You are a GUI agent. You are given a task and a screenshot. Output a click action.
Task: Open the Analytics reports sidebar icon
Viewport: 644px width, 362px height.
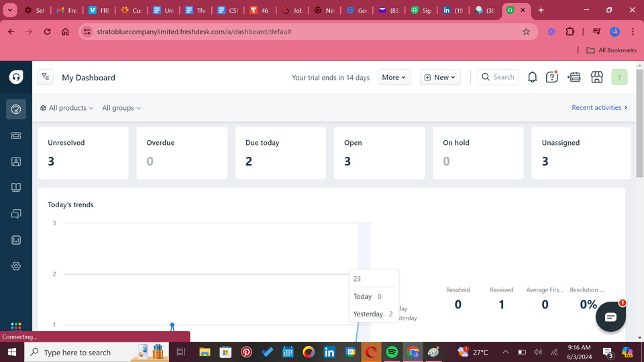[x=16, y=240]
